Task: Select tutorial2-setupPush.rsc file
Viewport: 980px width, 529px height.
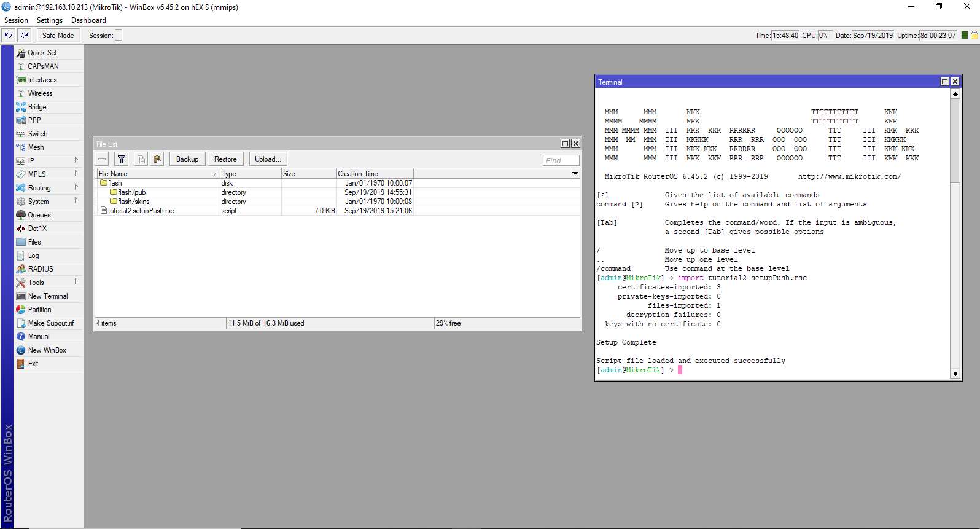Action: point(338,211)
